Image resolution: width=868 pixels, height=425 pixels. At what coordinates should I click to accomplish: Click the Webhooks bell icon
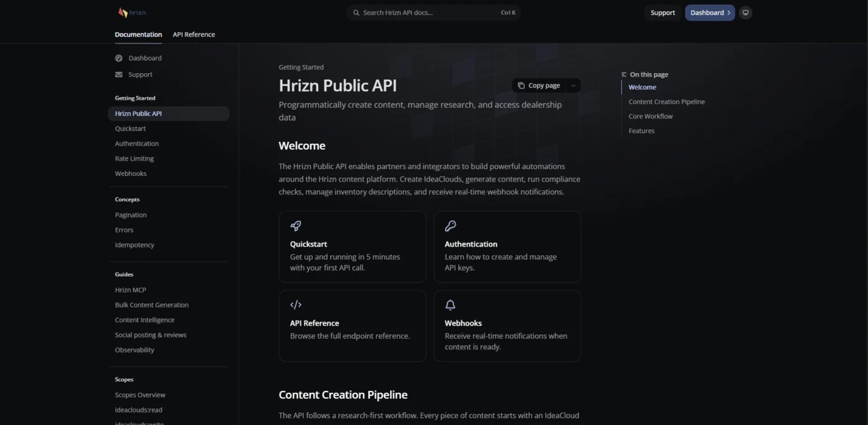click(x=451, y=305)
